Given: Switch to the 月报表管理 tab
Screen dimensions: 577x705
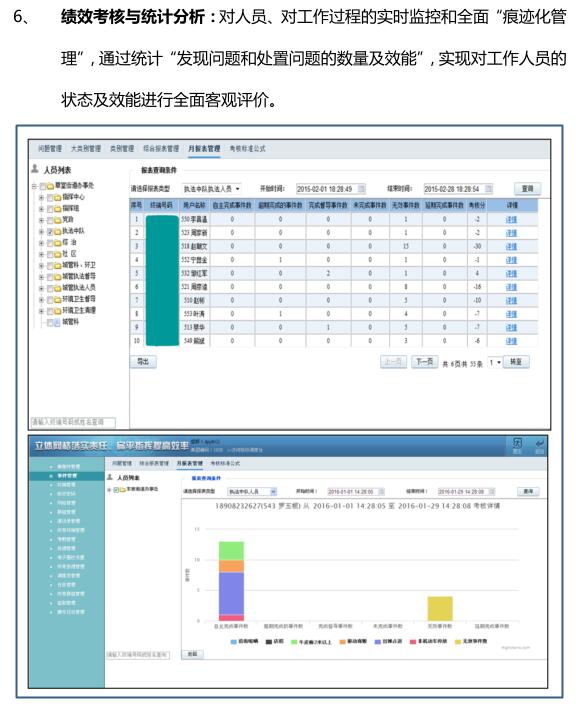Looking at the screenshot, I should click(x=204, y=148).
